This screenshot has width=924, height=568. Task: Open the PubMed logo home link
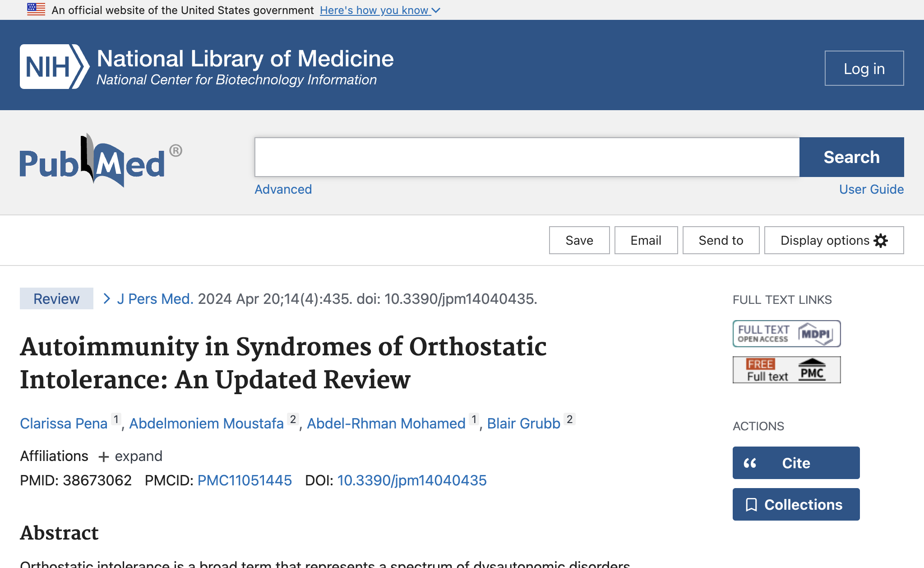[101, 161]
